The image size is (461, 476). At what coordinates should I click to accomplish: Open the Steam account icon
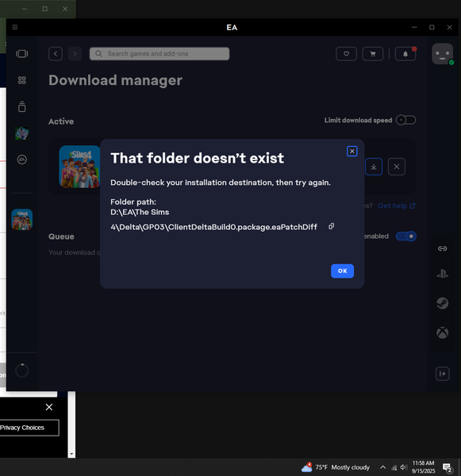coord(443,303)
